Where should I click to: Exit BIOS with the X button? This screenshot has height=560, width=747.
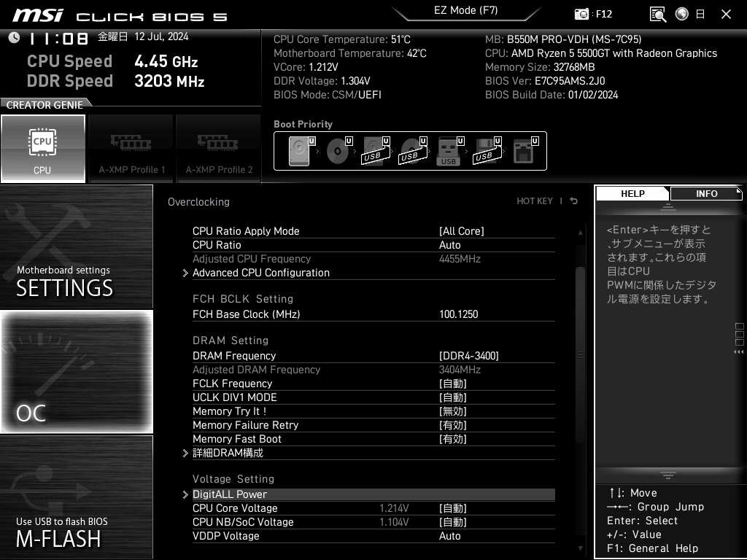tap(726, 15)
